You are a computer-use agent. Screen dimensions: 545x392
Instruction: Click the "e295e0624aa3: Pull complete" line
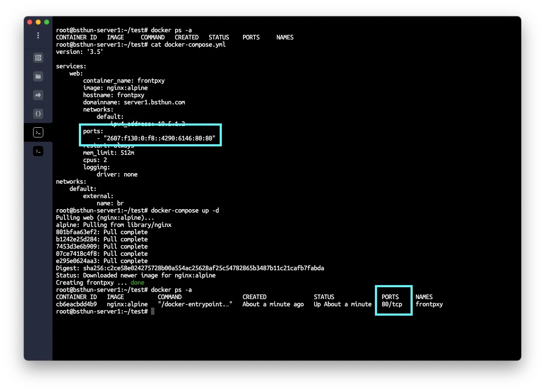[x=102, y=261]
